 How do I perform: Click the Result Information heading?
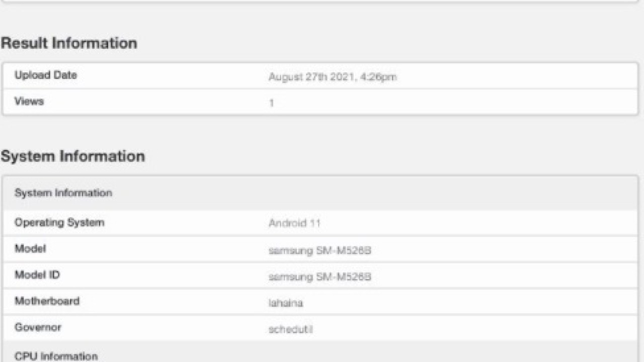[x=69, y=43]
